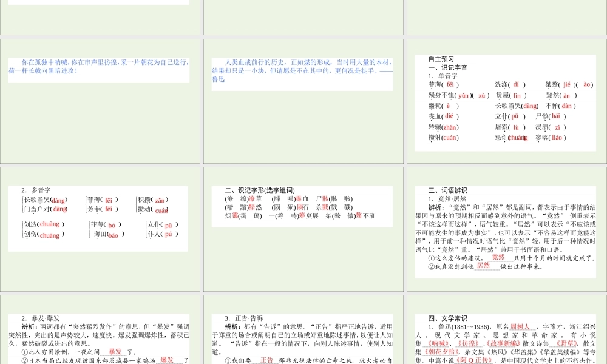Click the entry 转辗(zhǎn)
The image size is (607, 364).
(444, 127)
